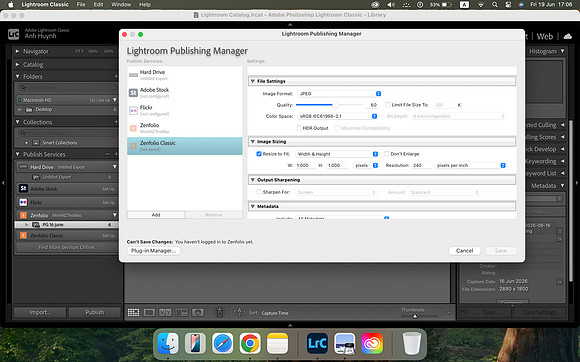Open pixels per inch dropdown
The height and width of the screenshot is (362, 580).
click(x=470, y=165)
